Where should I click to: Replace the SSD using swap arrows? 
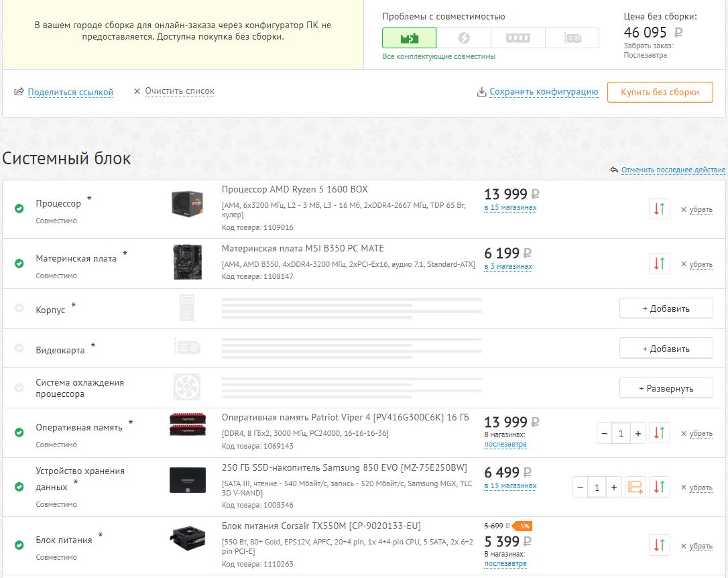point(659,487)
